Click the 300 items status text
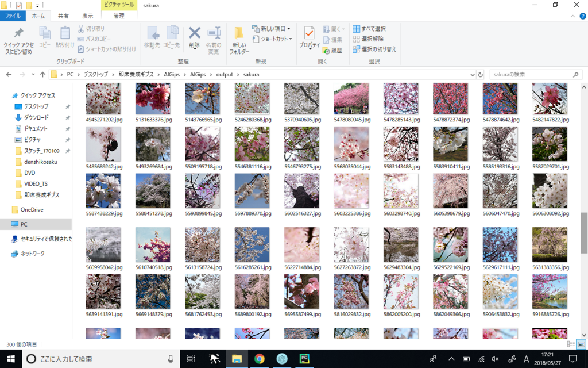Image resolution: width=588 pixels, height=368 pixels. click(x=22, y=344)
